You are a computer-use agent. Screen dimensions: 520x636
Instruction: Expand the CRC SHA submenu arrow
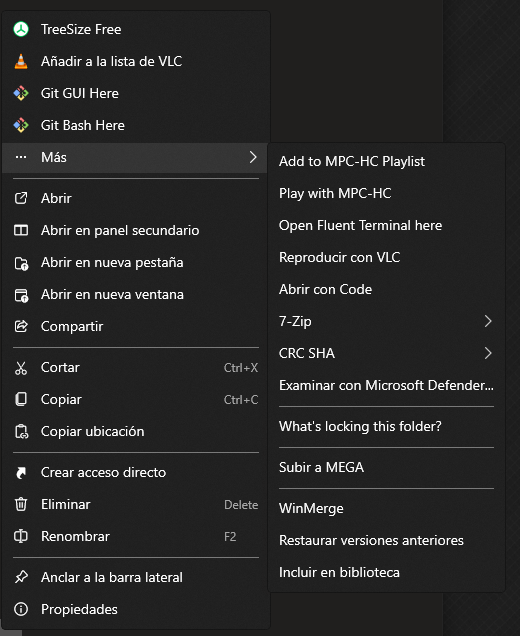[x=488, y=353]
